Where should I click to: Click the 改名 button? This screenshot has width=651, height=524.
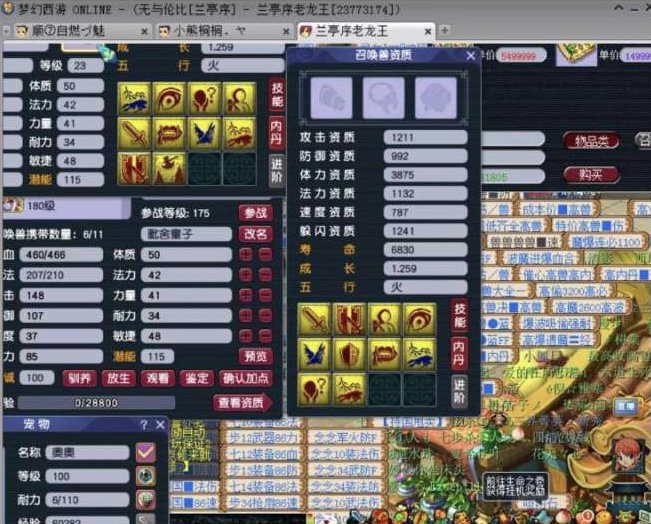(256, 234)
